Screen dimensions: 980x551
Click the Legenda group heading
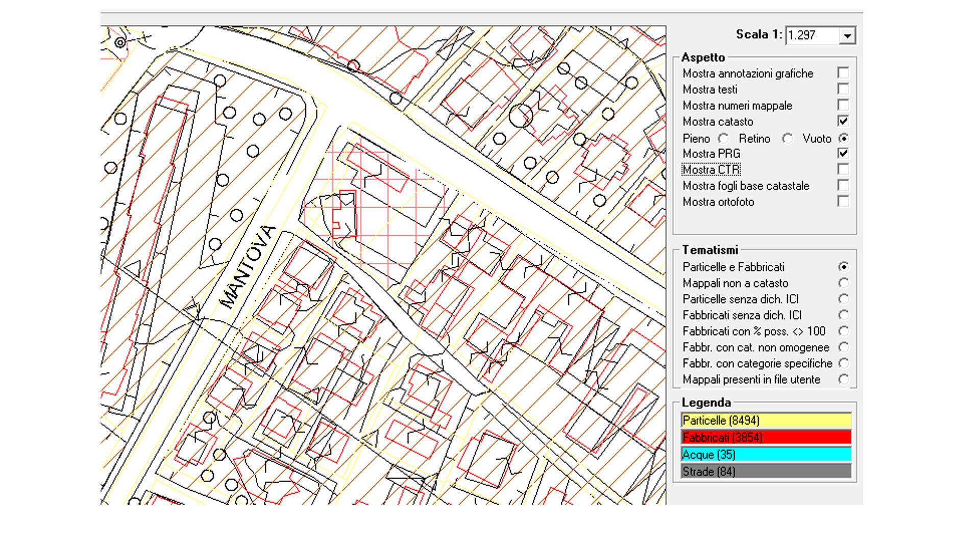pos(706,403)
